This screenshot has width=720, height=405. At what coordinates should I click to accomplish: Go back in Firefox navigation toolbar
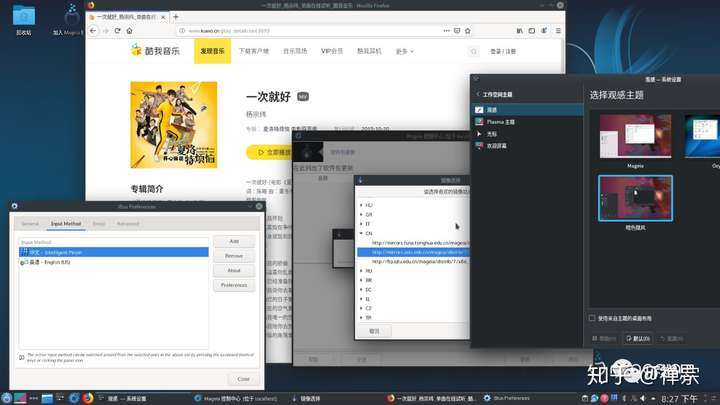point(93,31)
